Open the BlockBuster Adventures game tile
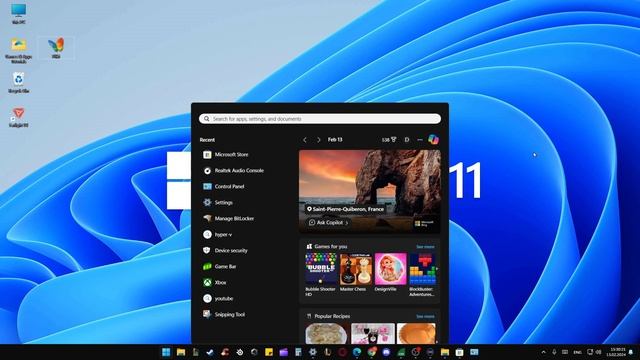The image size is (640, 360). tap(423, 274)
